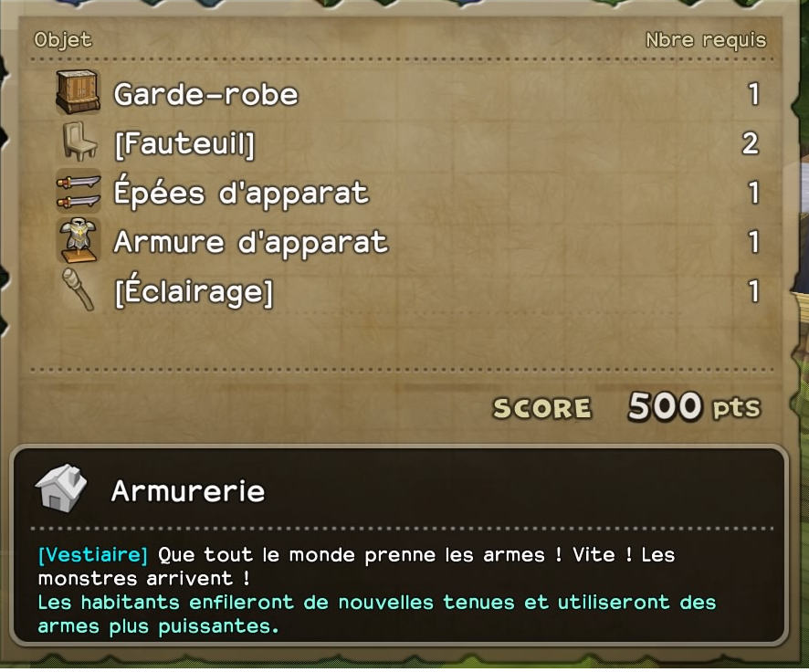Screen dimensions: 809x672
Task: Click the required count 1 for Garde-robe
Action: tap(754, 94)
